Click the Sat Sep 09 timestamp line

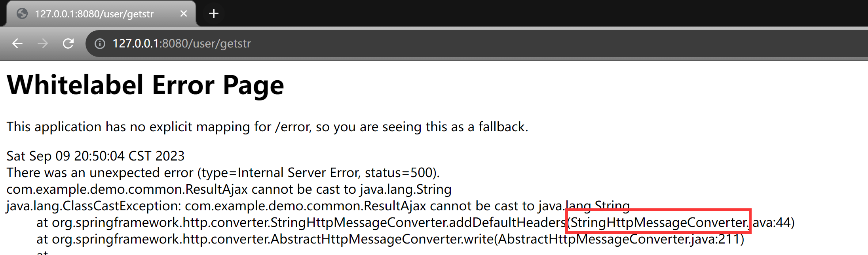[x=95, y=156]
